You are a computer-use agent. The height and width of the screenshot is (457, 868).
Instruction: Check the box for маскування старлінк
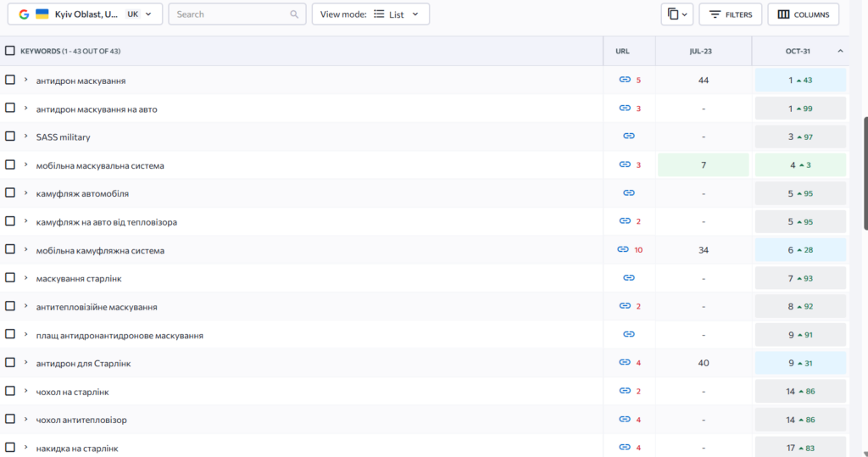point(10,277)
